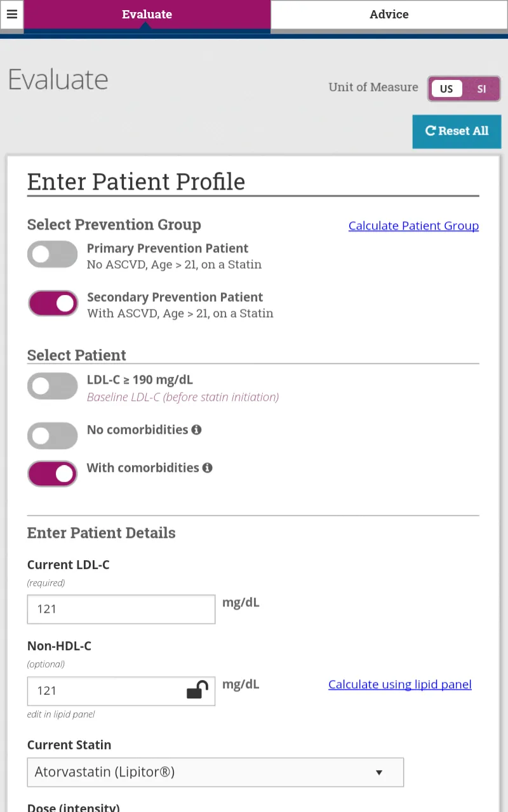This screenshot has height=812, width=508.
Task: Open the Calculate Patient Group link
Action: [413, 225]
